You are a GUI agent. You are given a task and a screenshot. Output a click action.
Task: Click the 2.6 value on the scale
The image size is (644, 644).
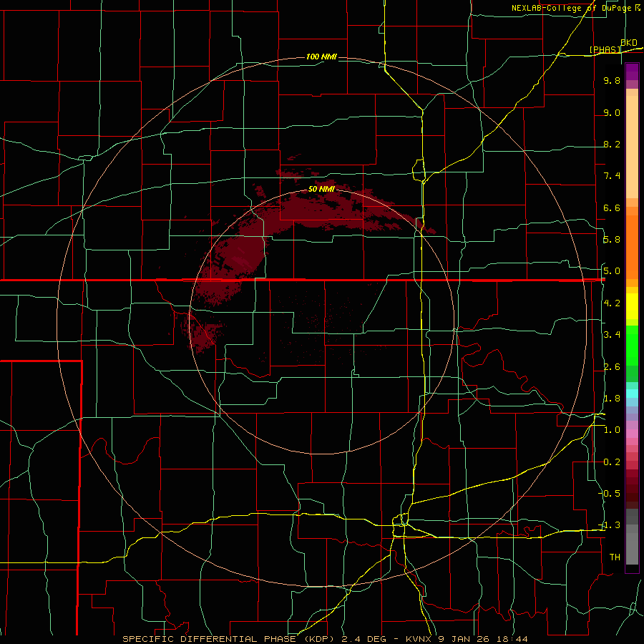point(612,367)
